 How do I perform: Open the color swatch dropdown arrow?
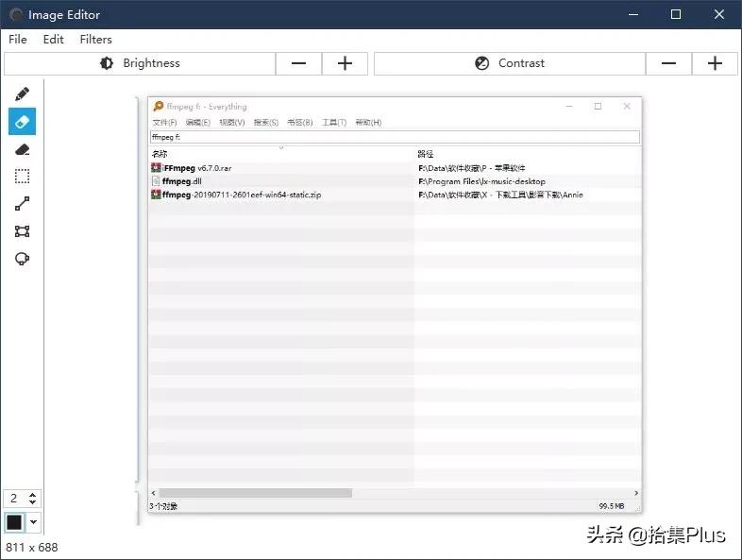click(x=34, y=522)
